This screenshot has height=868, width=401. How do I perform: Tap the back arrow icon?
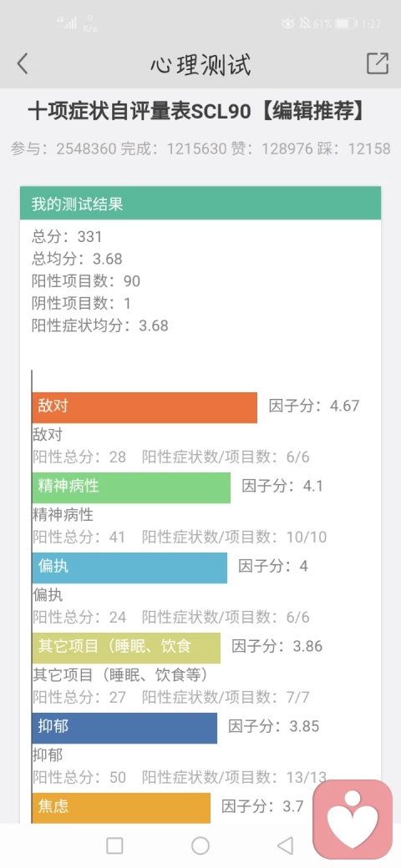point(23,63)
